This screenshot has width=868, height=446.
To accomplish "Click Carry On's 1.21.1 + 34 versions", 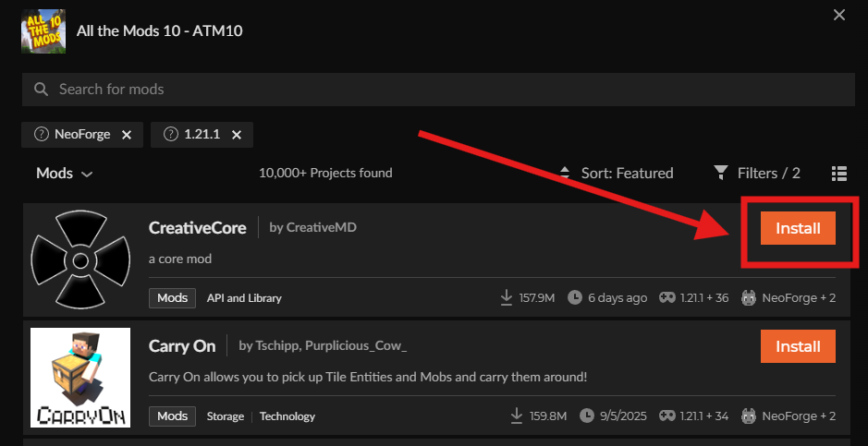I will [704, 416].
